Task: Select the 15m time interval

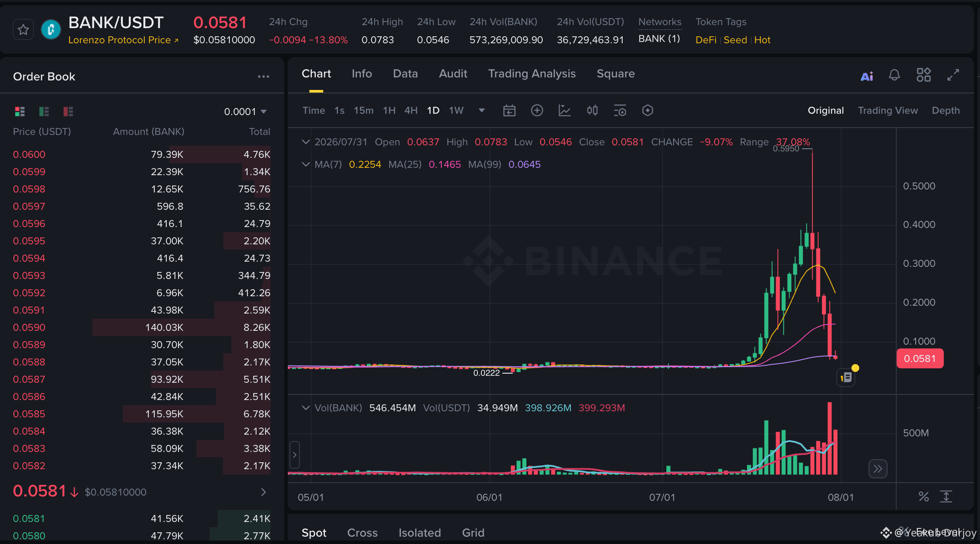Action: pyautogui.click(x=364, y=111)
